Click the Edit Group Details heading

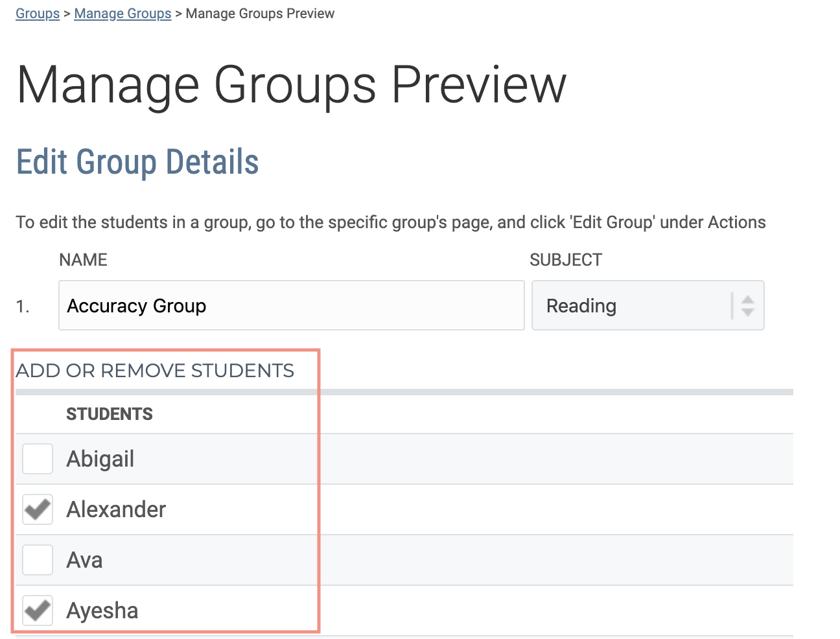click(137, 162)
